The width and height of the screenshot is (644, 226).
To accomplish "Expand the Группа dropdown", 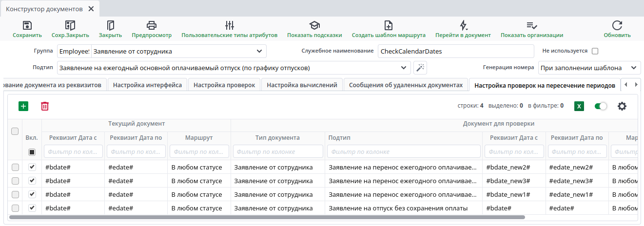I will (258, 51).
